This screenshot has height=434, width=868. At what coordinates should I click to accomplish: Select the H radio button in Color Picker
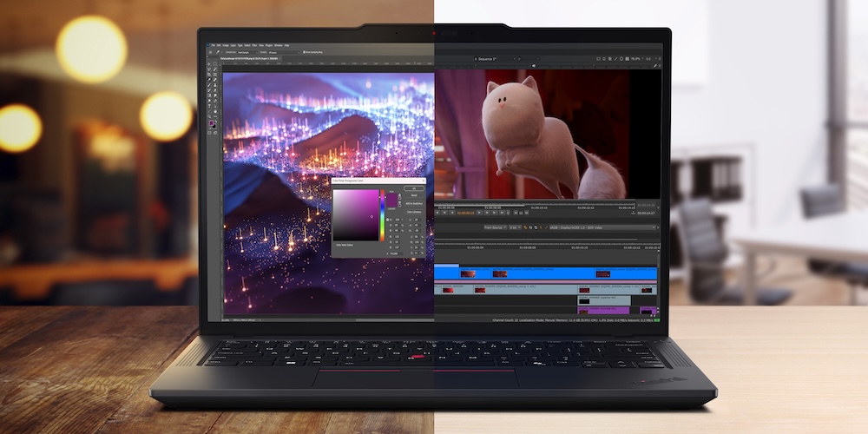click(387, 220)
